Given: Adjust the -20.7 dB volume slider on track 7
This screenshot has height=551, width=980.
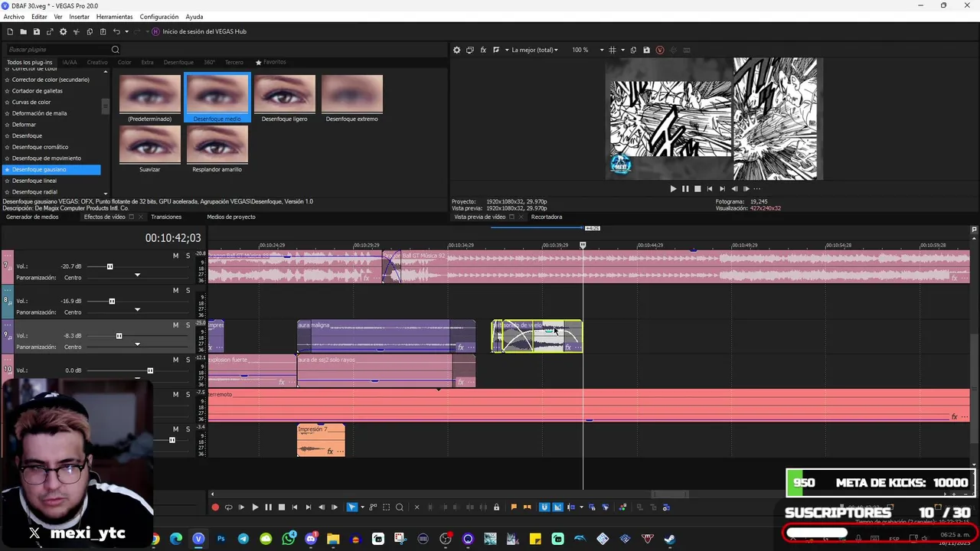Looking at the screenshot, I should click(109, 266).
